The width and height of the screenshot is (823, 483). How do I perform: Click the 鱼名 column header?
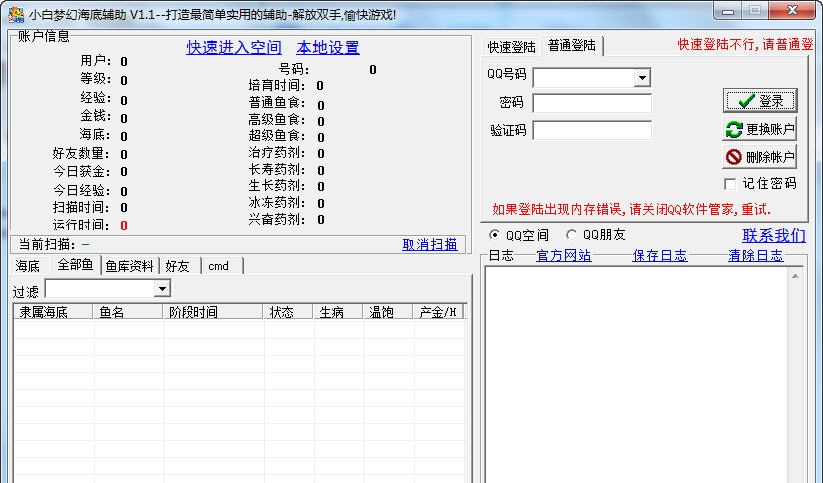click(x=128, y=312)
